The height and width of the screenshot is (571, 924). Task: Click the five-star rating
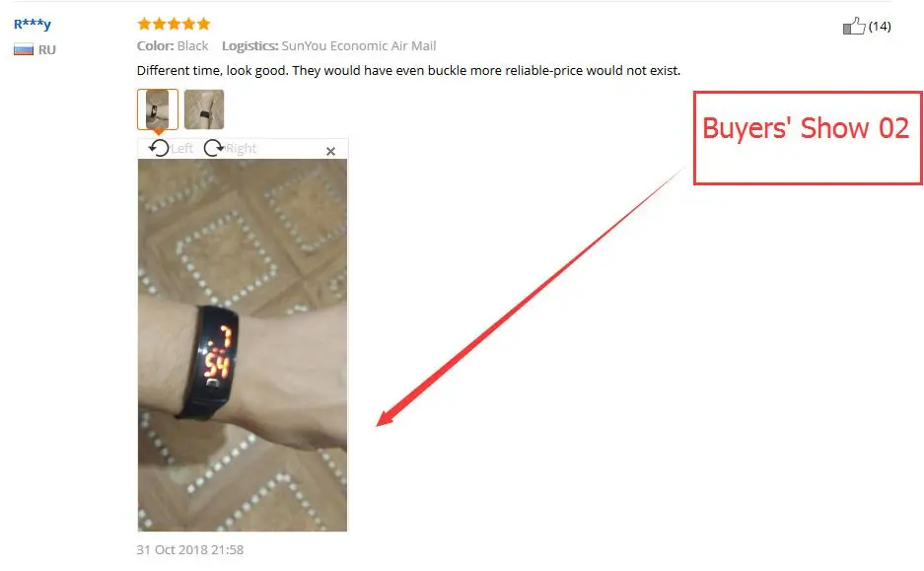click(x=174, y=24)
